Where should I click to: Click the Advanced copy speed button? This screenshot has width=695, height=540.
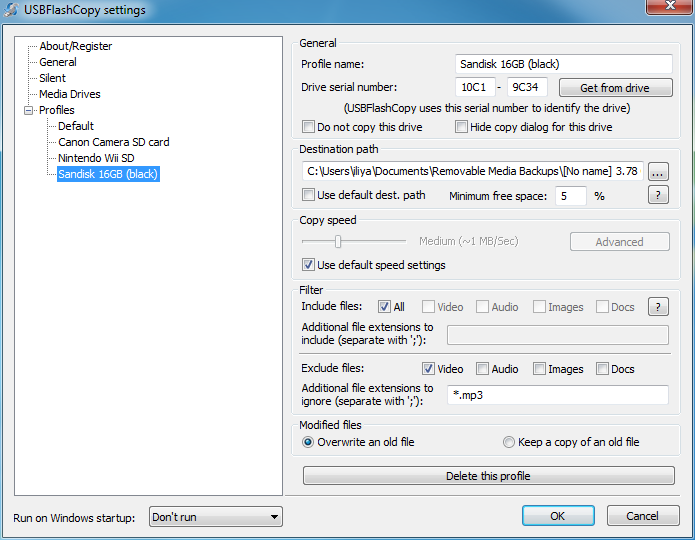click(619, 242)
